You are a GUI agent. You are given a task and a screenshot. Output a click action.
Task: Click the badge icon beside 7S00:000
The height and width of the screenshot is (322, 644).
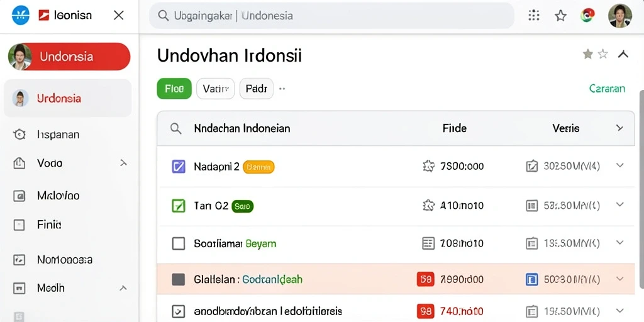point(428,166)
